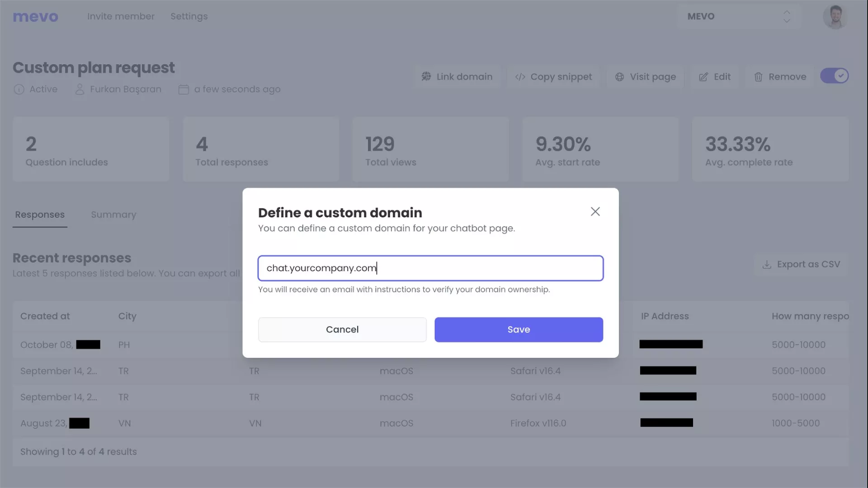Click the calendar icon beside timestamp
Image resolution: width=868 pixels, height=488 pixels.
coord(184,89)
